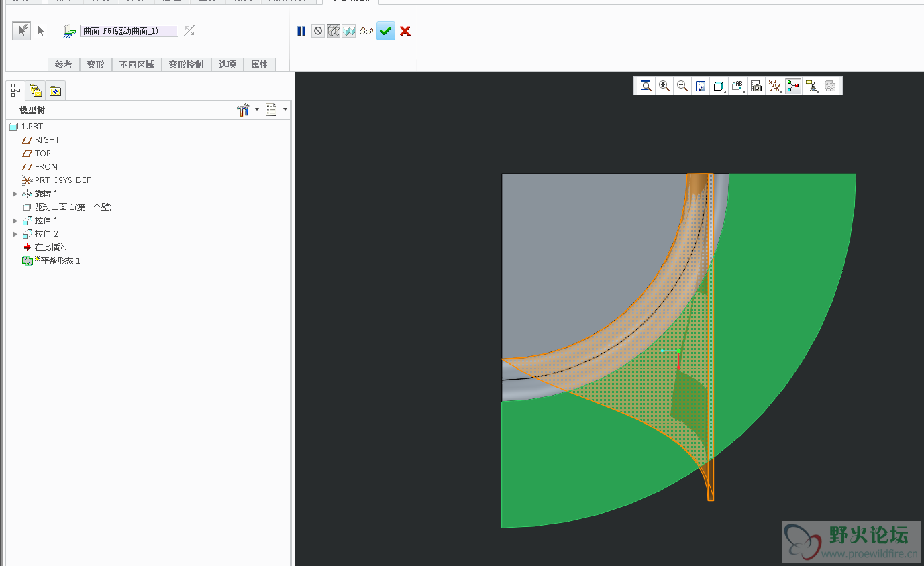Open the 选项 panel tab
The width and height of the screenshot is (924, 566).
pos(227,64)
